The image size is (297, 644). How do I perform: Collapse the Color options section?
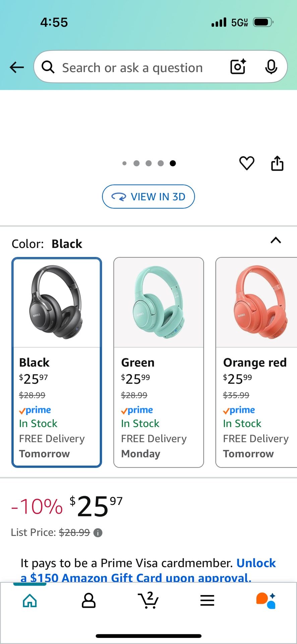276,240
